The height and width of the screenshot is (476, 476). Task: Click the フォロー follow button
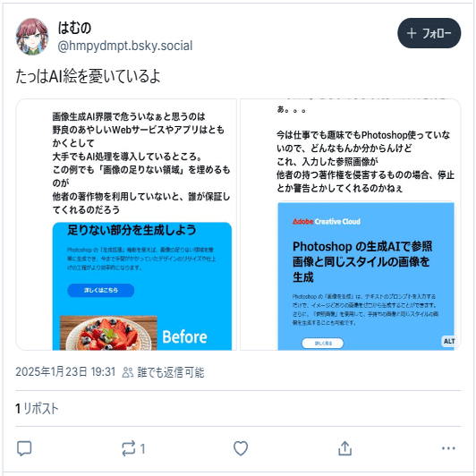tap(429, 33)
